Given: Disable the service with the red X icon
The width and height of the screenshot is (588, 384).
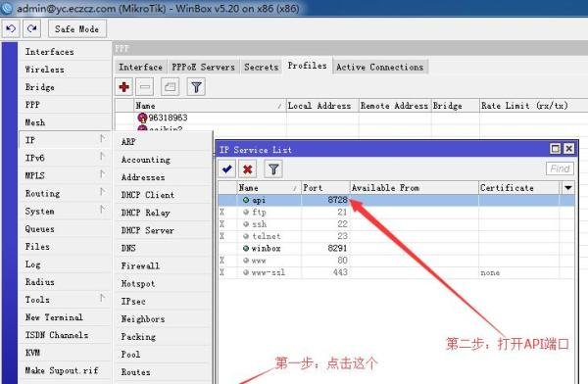Looking at the screenshot, I should point(248,169).
